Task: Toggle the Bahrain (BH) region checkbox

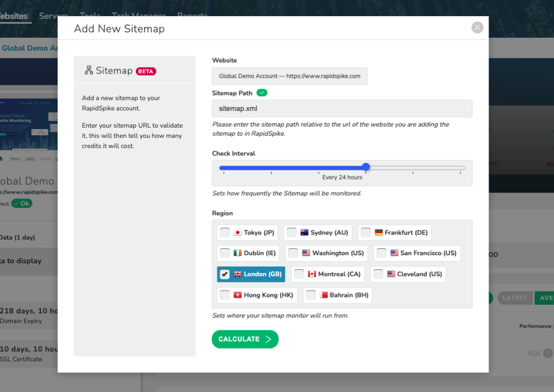Action: (x=311, y=295)
